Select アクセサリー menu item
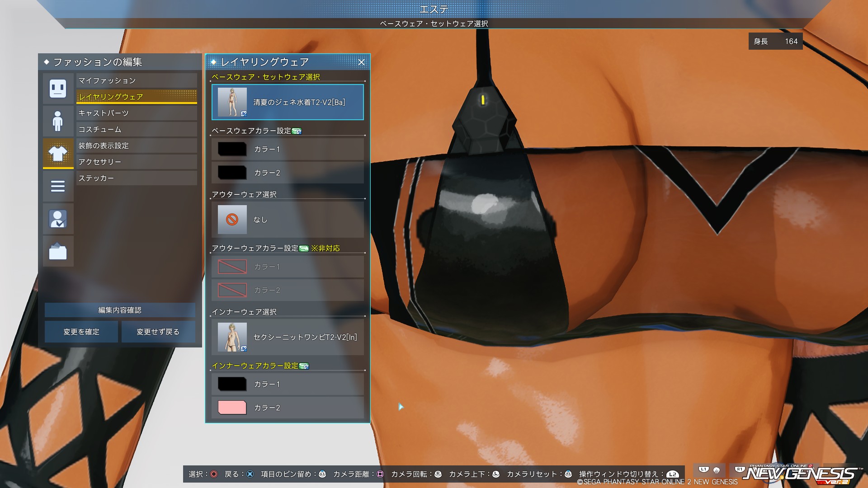 point(137,162)
